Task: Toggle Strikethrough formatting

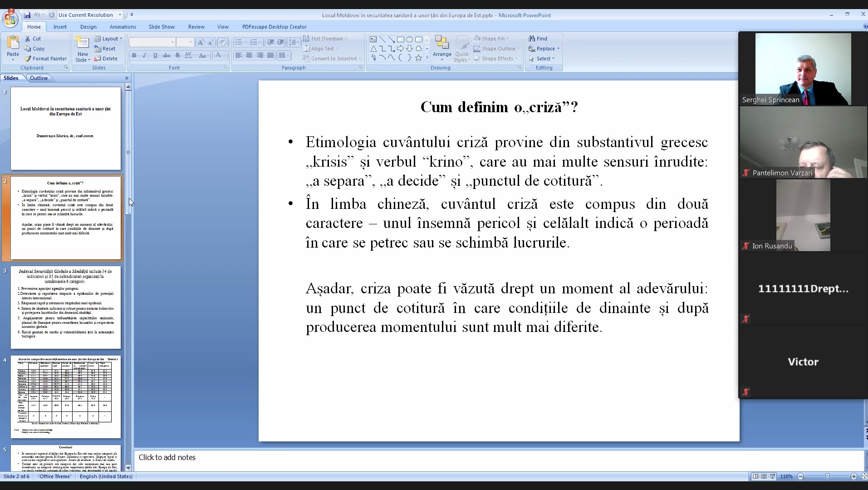Action: (x=167, y=55)
